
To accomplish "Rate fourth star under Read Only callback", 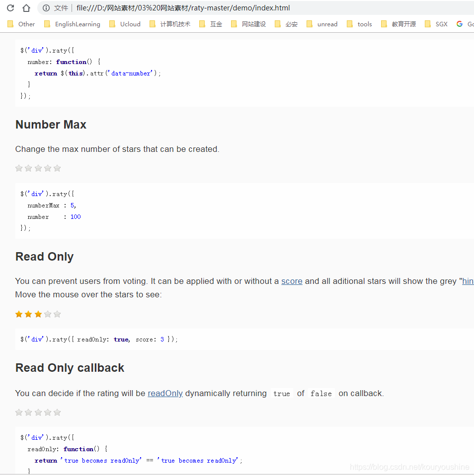I will tap(48, 412).
